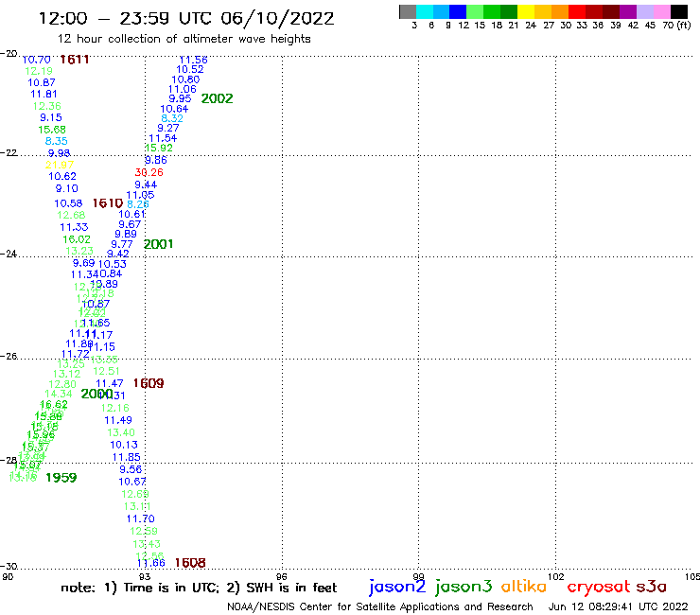
Task: Click the green 15.68 value
Action: click(x=52, y=130)
